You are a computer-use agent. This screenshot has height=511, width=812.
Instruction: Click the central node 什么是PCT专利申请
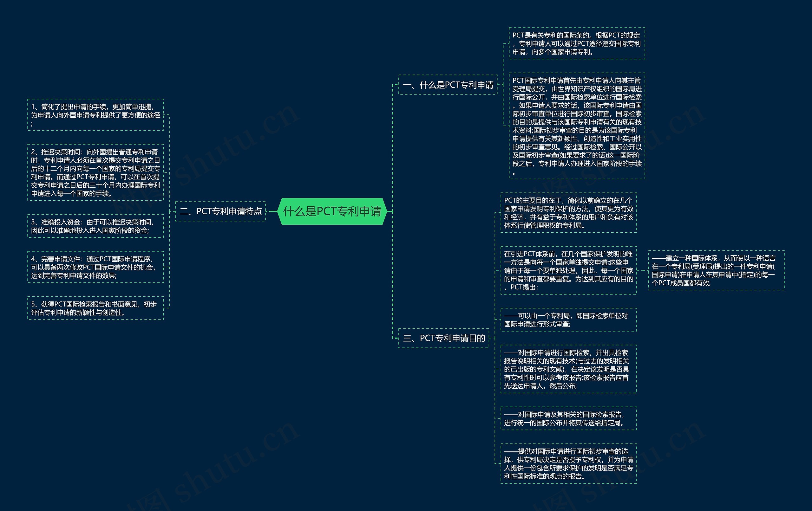[332, 211]
